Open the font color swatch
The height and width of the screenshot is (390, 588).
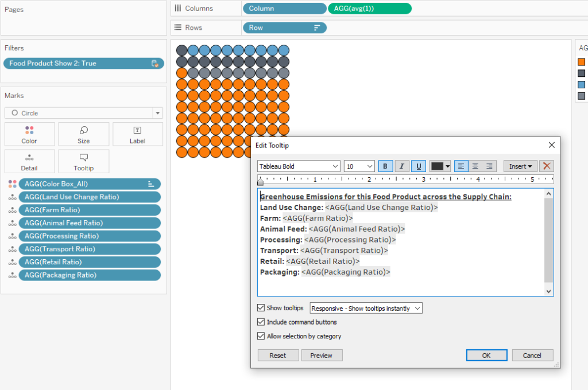coord(437,166)
